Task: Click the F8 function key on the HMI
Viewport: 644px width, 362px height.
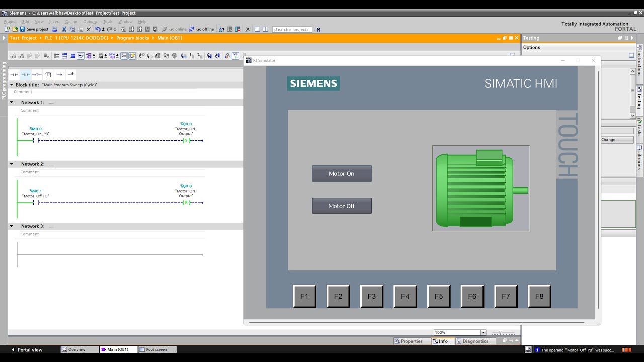Action: 539,296
